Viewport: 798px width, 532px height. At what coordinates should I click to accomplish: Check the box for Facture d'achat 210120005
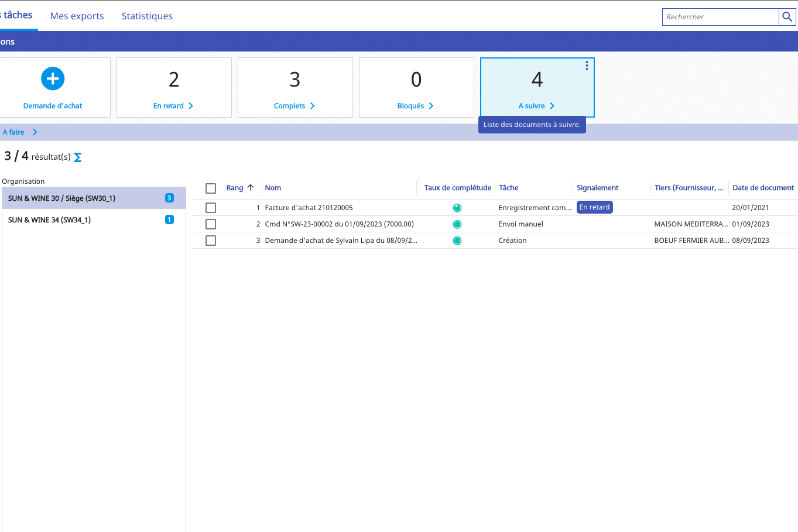coord(211,208)
